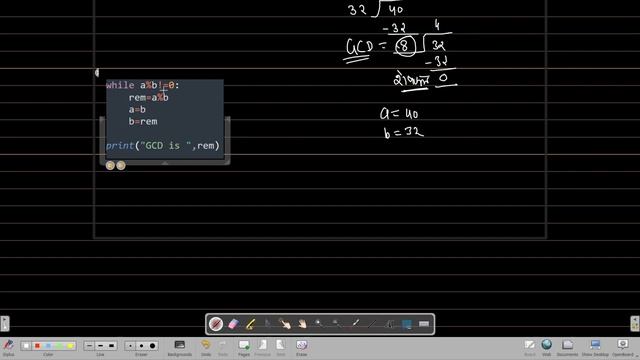The width and height of the screenshot is (640, 360).
Task: Select the arrow selector tool
Action: point(267,324)
